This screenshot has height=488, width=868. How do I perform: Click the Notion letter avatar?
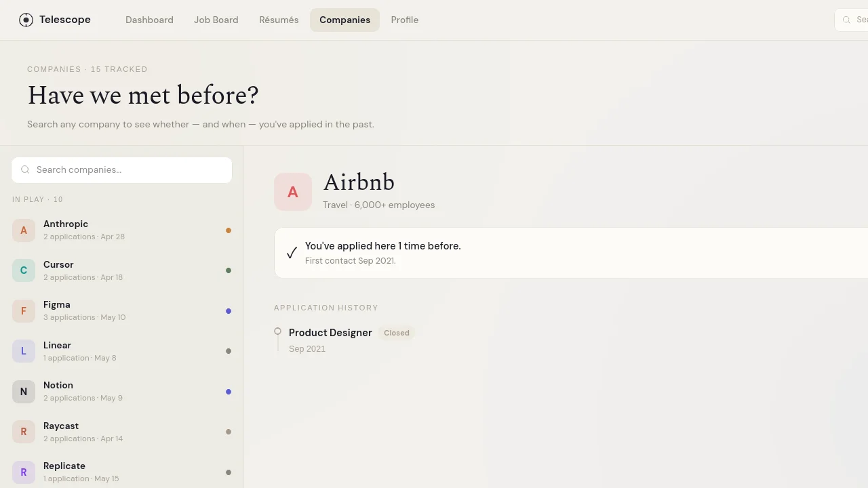pos(24,392)
